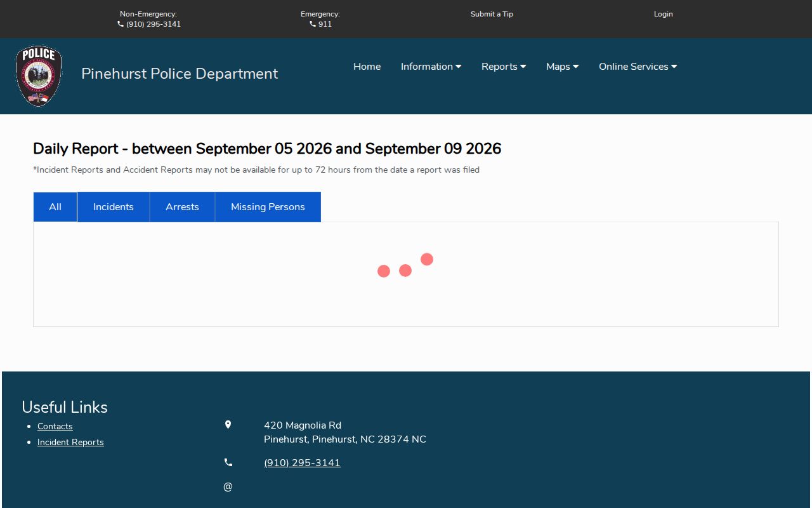Switch to the Incidents tab

[x=114, y=207]
